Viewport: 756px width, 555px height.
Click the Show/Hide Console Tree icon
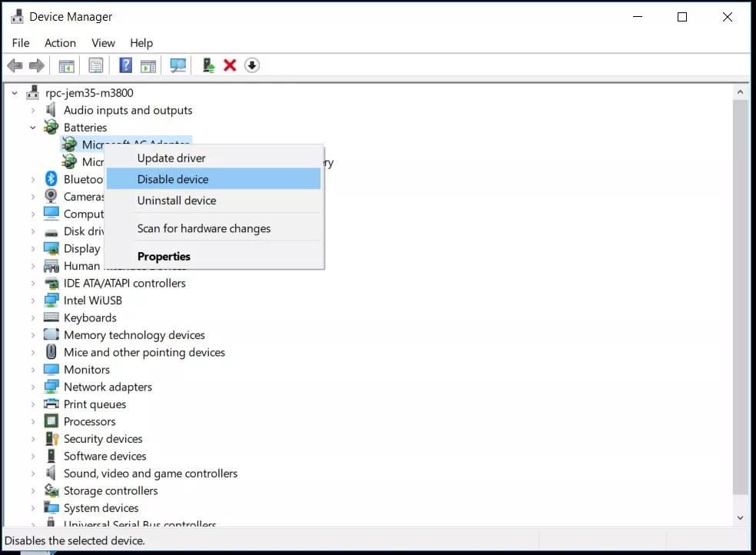(x=67, y=65)
